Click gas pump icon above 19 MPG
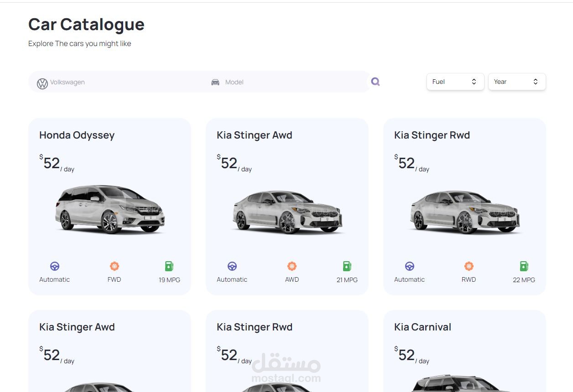 169,266
